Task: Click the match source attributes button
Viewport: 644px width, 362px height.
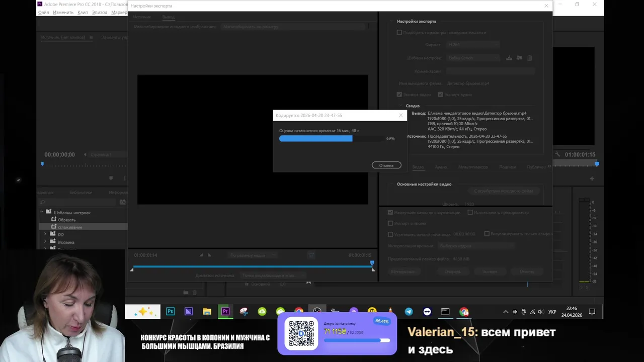Action: 504,191
